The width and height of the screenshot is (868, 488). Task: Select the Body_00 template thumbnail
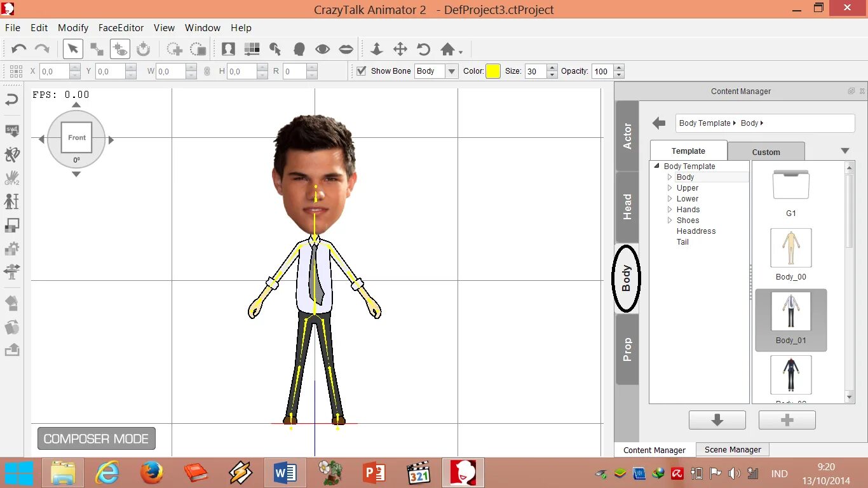coord(790,248)
